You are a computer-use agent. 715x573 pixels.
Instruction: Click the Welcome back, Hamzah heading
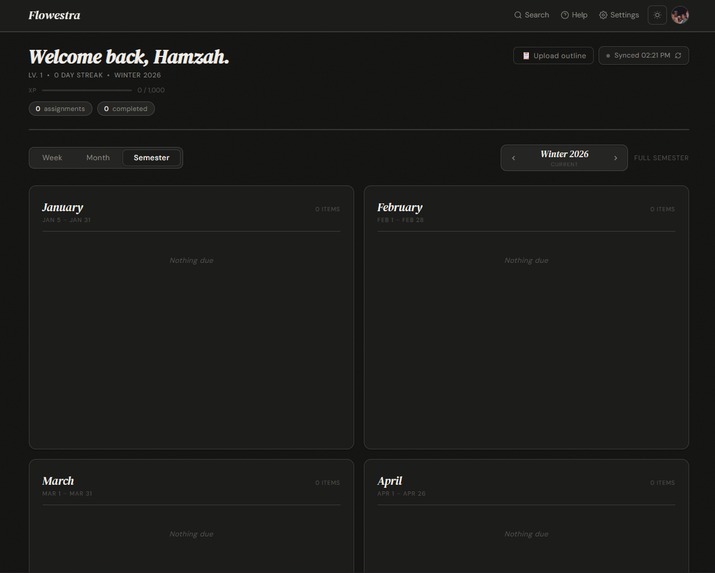[129, 57]
